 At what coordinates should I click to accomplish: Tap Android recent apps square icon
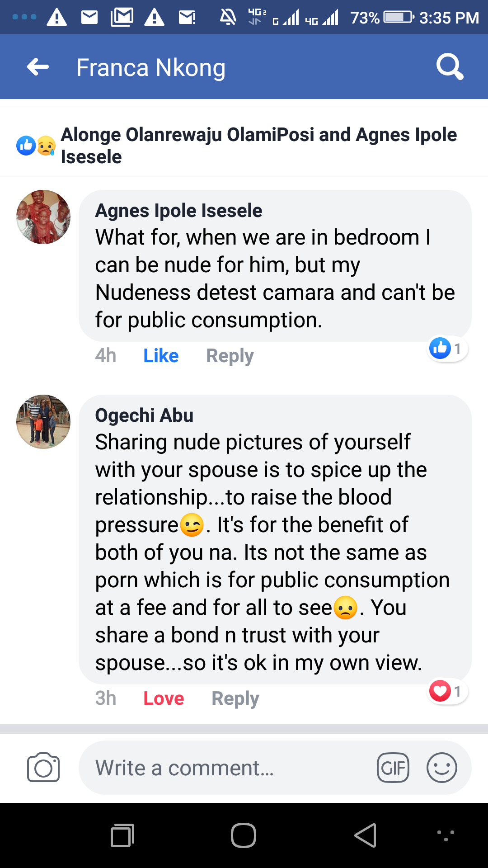tap(122, 835)
